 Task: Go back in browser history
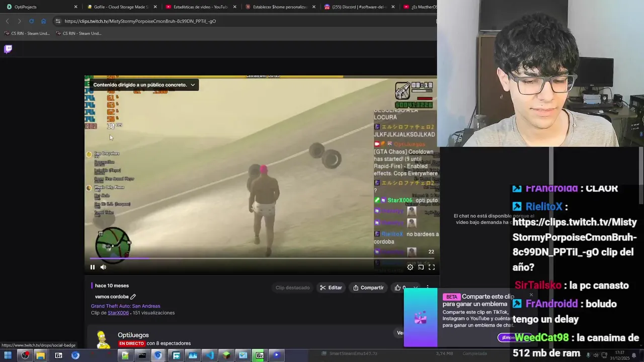[7, 21]
